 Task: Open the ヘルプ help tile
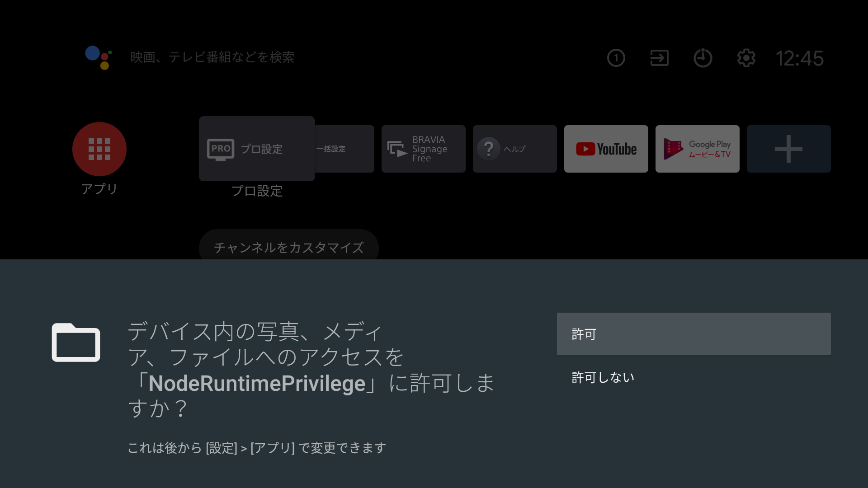[x=514, y=149]
